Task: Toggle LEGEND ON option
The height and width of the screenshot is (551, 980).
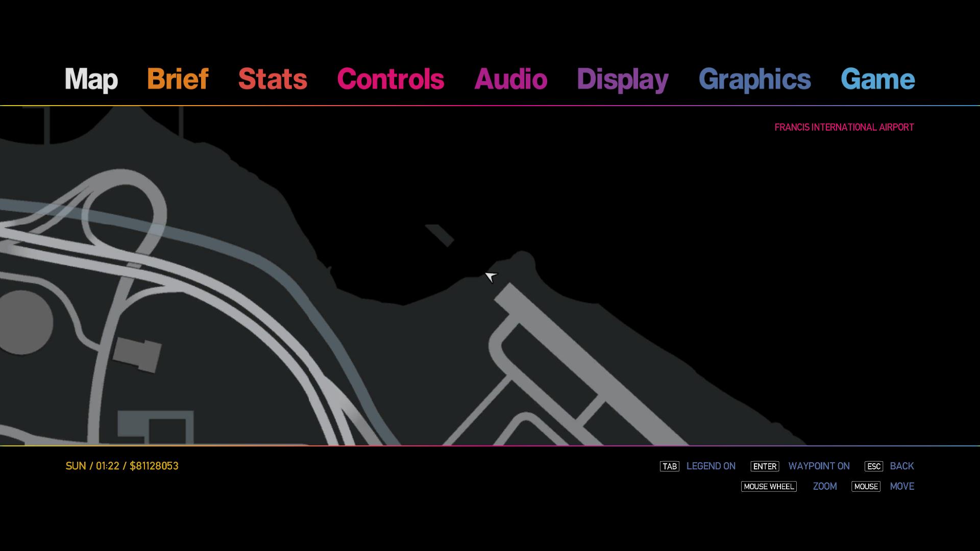Action: tap(710, 466)
